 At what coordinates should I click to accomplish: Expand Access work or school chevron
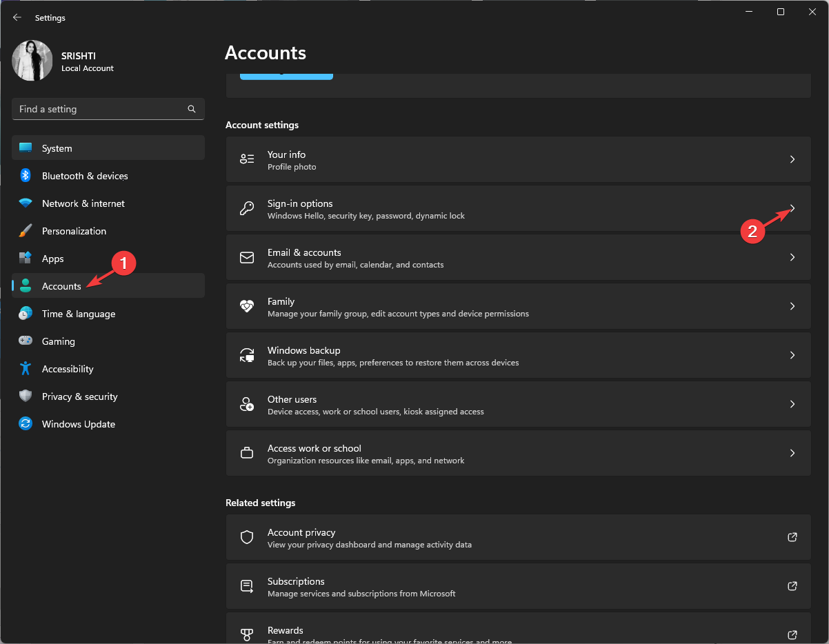point(792,453)
